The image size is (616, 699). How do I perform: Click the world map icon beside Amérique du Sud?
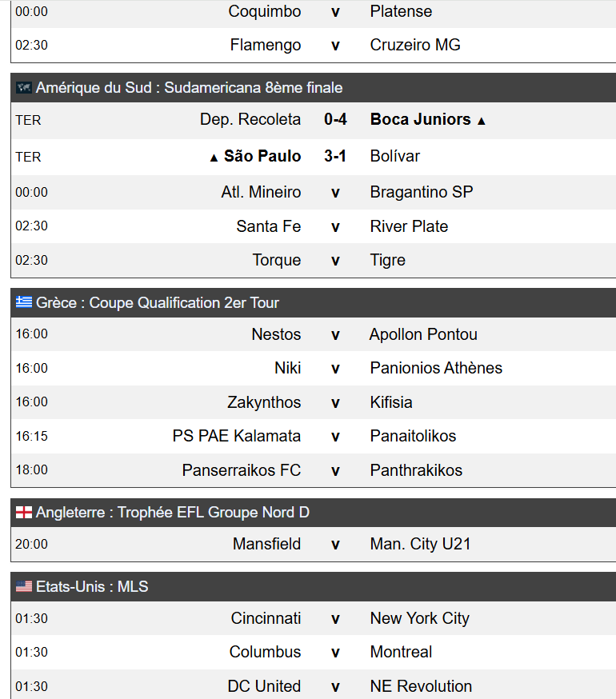click(x=24, y=87)
